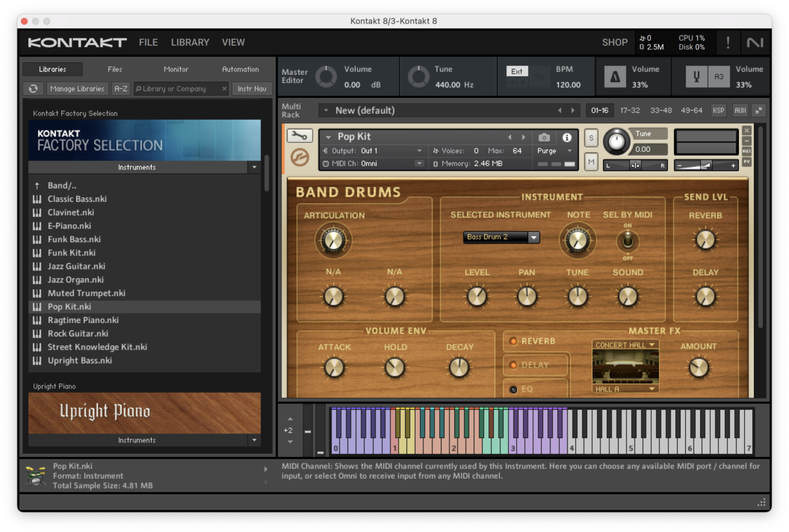Shift keyboard octave up arrow

coord(290,418)
